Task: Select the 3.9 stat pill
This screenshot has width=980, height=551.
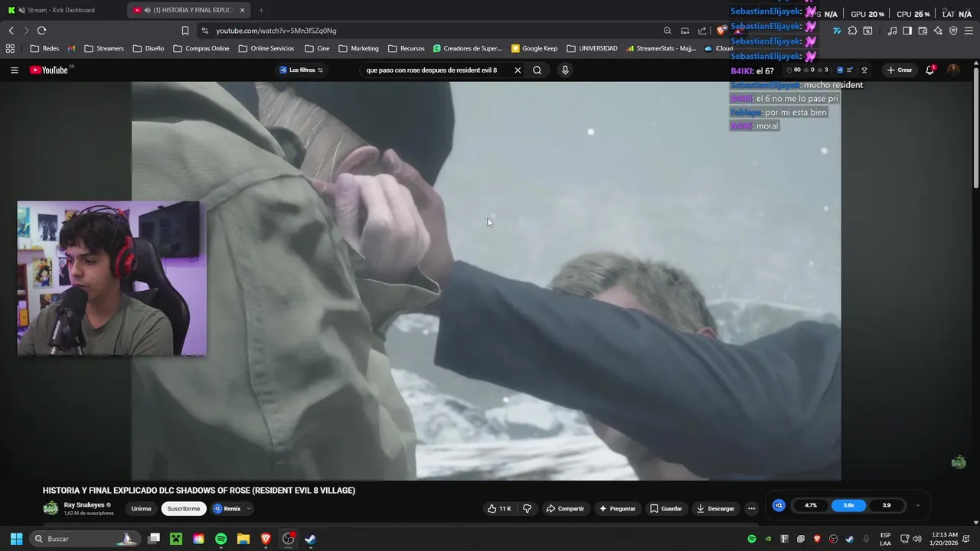Action: point(887,505)
